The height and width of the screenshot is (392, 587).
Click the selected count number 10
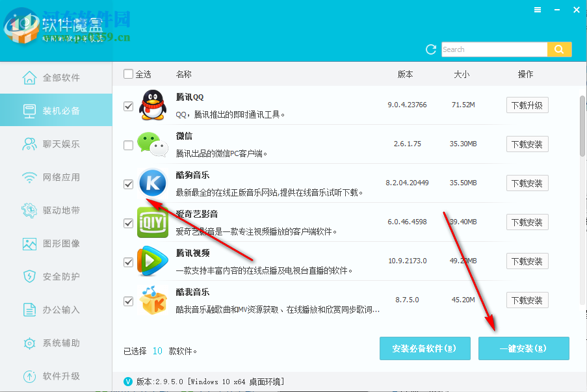(157, 351)
